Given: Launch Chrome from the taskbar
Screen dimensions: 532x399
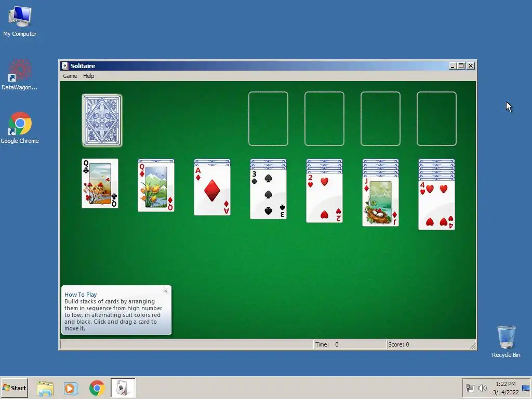Looking at the screenshot, I should click(97, 388).
